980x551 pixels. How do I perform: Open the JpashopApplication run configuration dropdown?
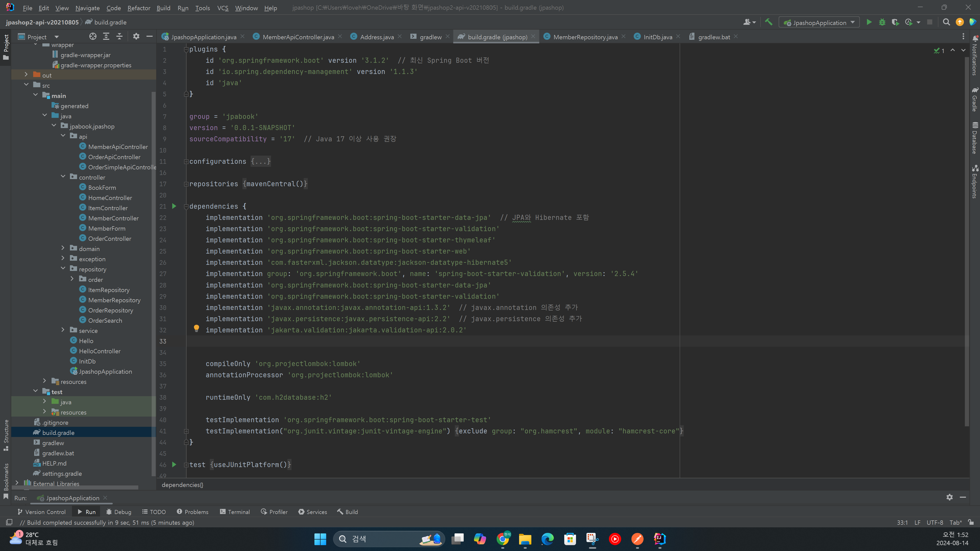click(819, 22)
